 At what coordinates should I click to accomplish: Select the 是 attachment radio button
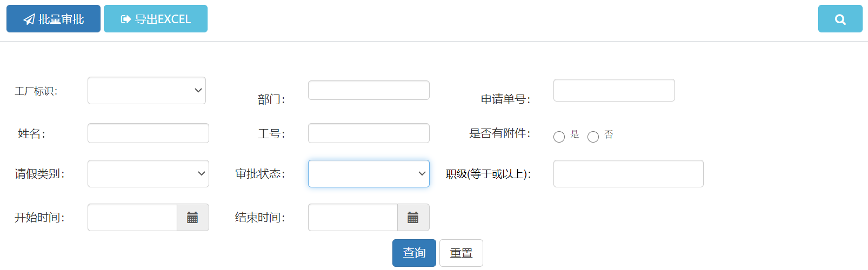(x=559, y=137)
